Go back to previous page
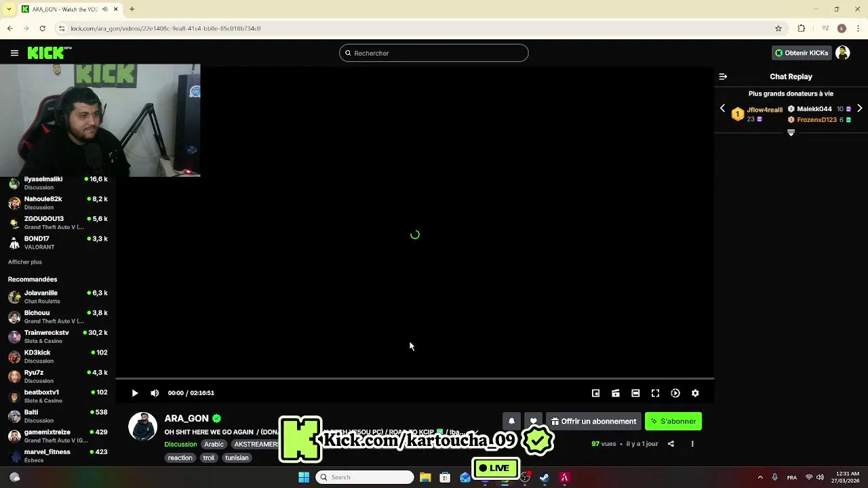This screenshot has width=868, height=488. 9,28
